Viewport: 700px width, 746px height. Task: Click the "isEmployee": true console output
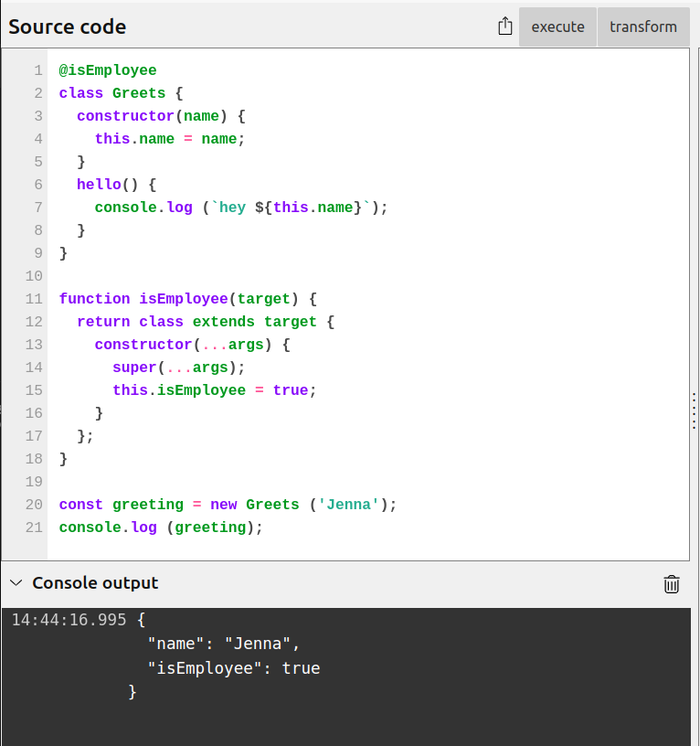[x=233, y=668]
